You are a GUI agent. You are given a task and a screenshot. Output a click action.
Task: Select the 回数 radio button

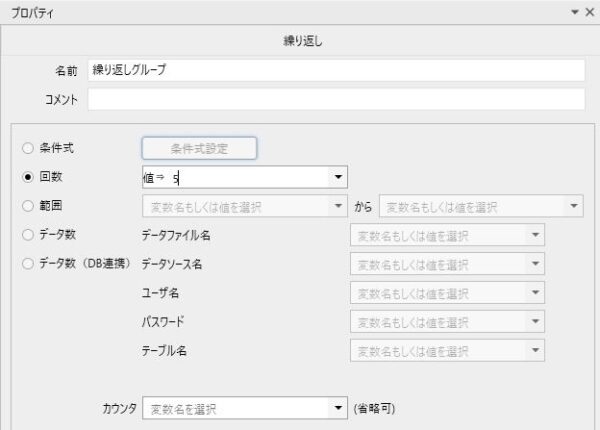click(x=28, y=177)
